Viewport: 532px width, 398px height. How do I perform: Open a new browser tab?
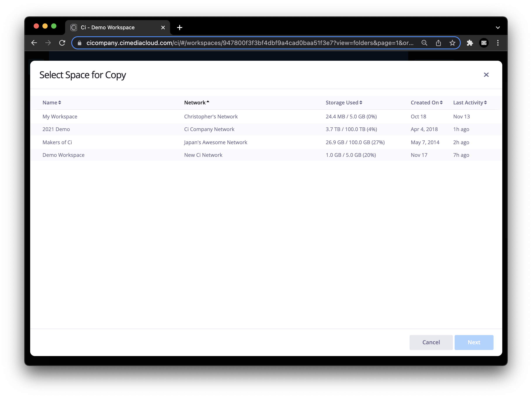coord(179,27)
